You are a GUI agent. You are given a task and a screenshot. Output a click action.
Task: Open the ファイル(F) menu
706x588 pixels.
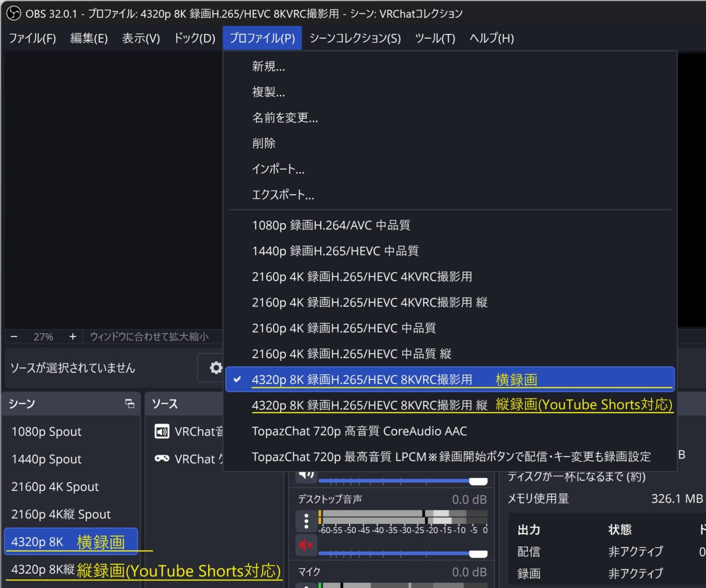[x=32, y=38]
